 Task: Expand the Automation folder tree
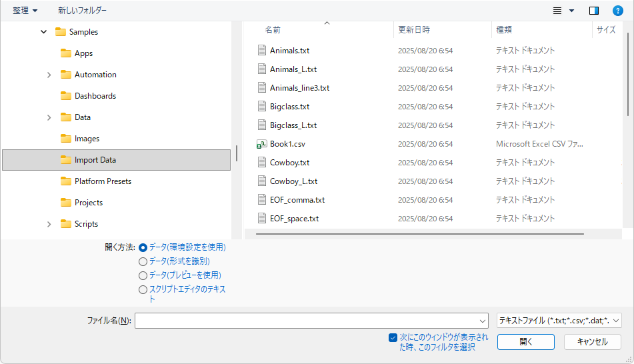click(x=49, y=75)
